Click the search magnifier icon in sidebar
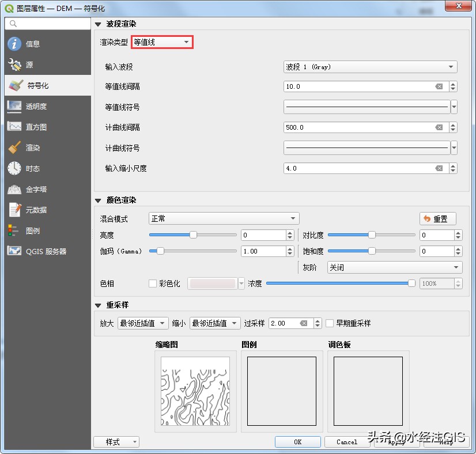This screenshot has height=454, width=476. pyautogui.click(x=13, y=24)
